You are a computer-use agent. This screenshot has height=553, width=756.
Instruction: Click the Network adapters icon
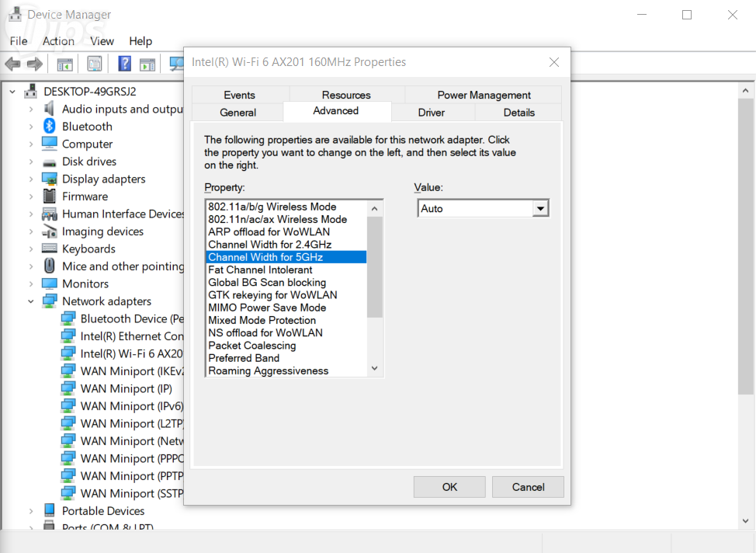pyautogui.click(x=49, y=301)
